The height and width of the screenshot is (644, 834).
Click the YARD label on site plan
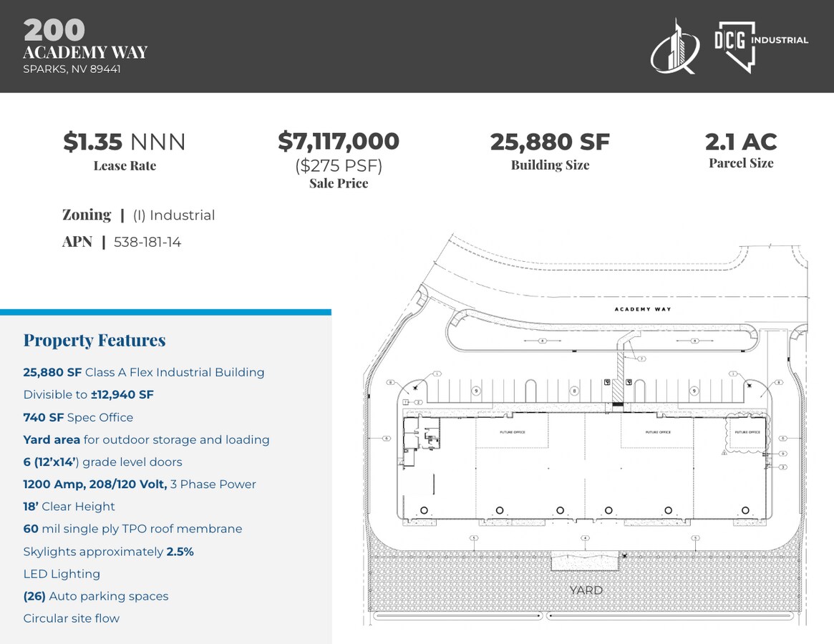[x=586, y=590]
